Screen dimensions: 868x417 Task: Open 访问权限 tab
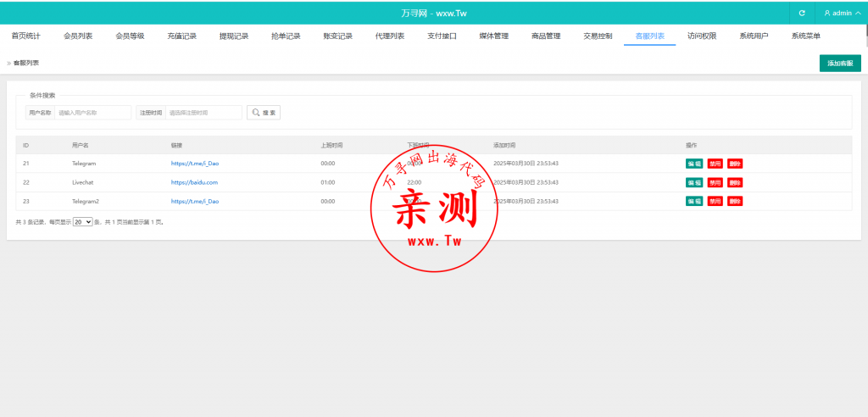tap(702, 36)
